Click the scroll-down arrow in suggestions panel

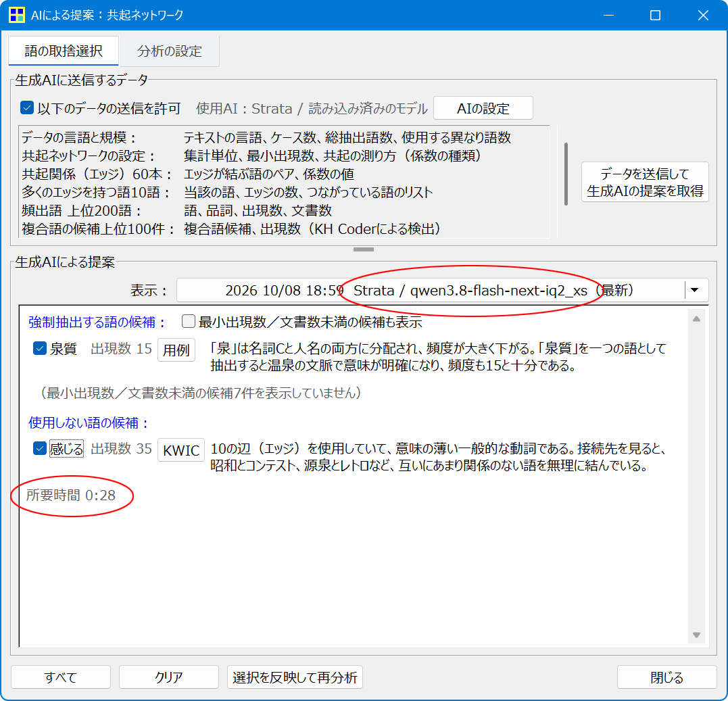[x=696, y=635]
